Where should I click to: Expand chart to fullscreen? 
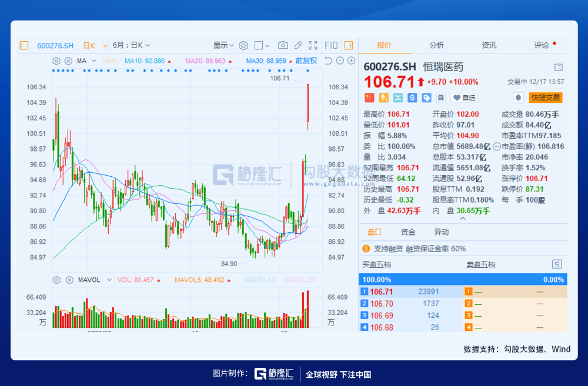(x=313, y=45)
